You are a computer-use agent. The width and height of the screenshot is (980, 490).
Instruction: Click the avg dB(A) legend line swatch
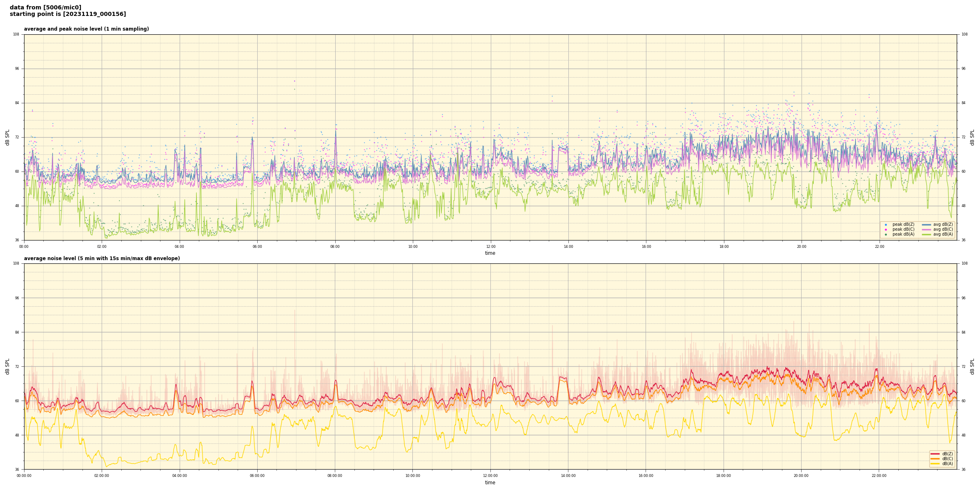tap(926, 234)
